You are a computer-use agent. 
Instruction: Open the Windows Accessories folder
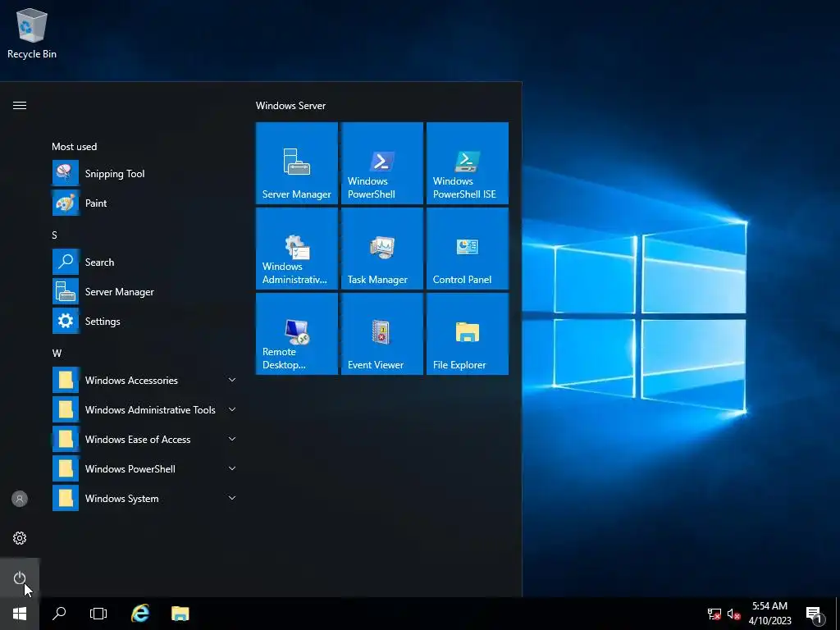(x=146, y=380)
